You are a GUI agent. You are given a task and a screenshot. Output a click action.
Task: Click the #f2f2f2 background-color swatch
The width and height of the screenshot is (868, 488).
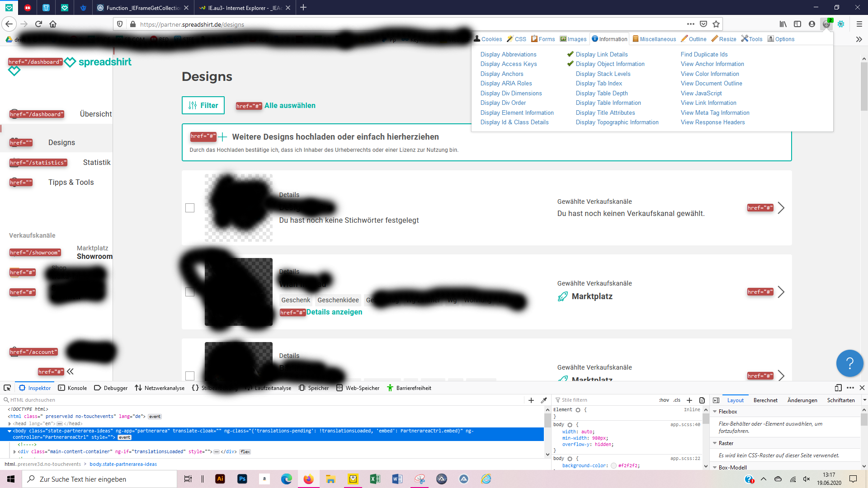pos(613,465)
